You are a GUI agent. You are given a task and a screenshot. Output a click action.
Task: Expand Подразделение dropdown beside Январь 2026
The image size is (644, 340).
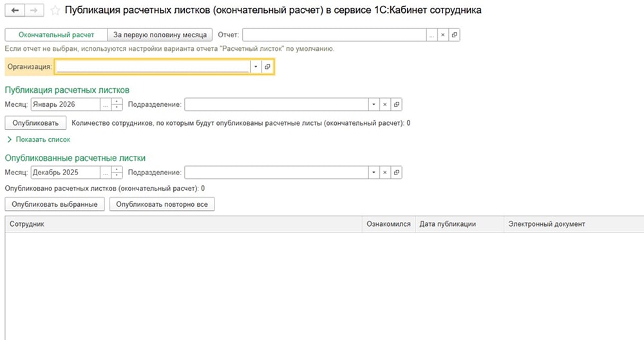click(x=374, y=104)
